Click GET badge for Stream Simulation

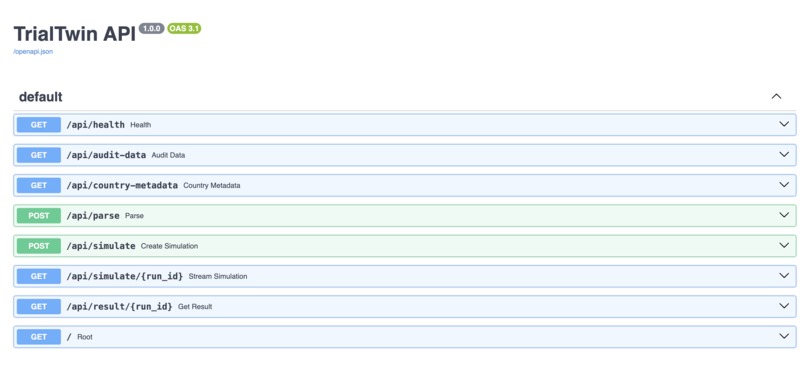tap(39, 276)
